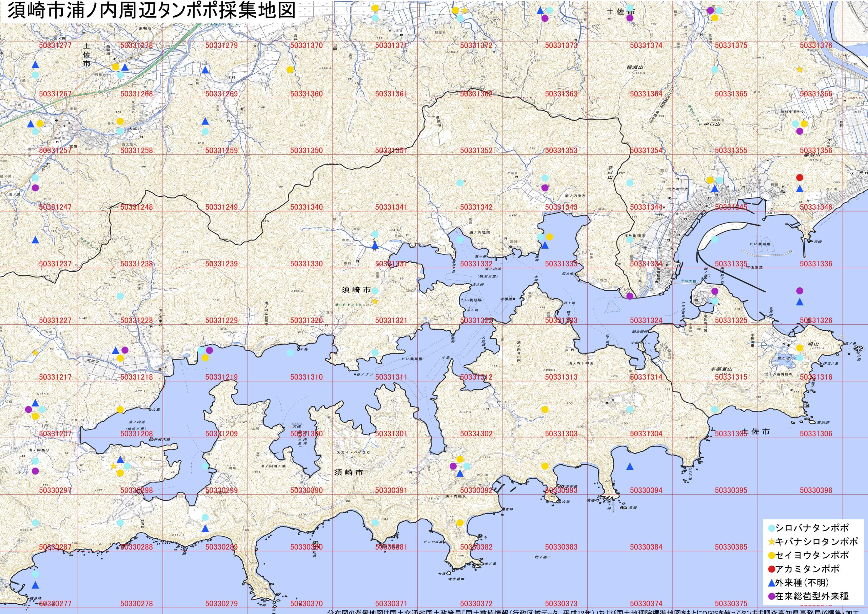Select the cyan circle marker in grid 50331305

714,409
